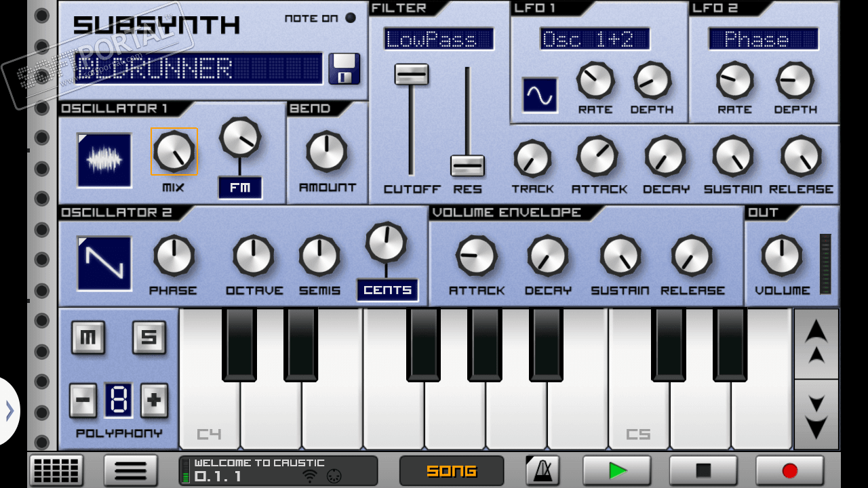Decrease polyphony with the minus button

pyautogui.click(x=83, y=401)
